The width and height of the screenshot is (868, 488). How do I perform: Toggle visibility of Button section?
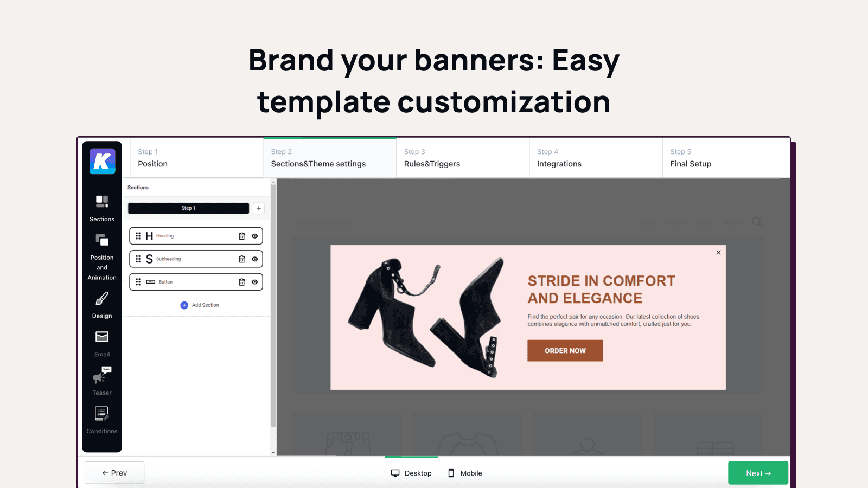[254, 282]
